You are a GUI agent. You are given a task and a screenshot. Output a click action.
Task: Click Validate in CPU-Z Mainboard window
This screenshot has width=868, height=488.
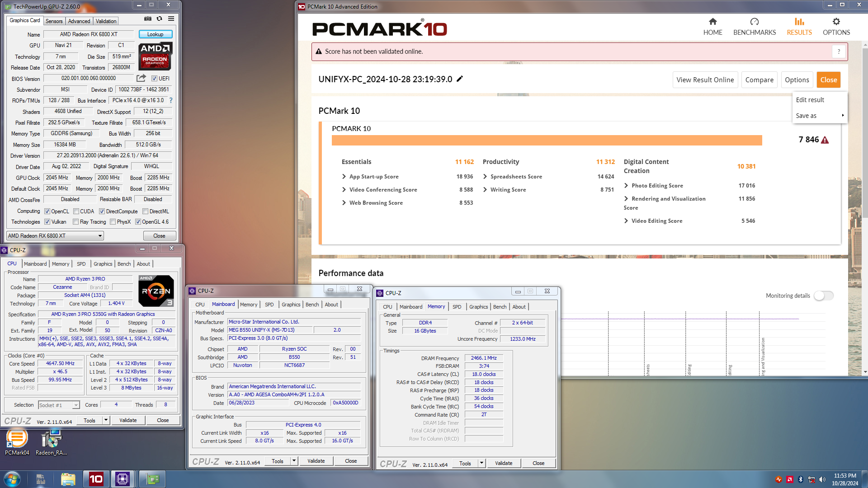316,461
